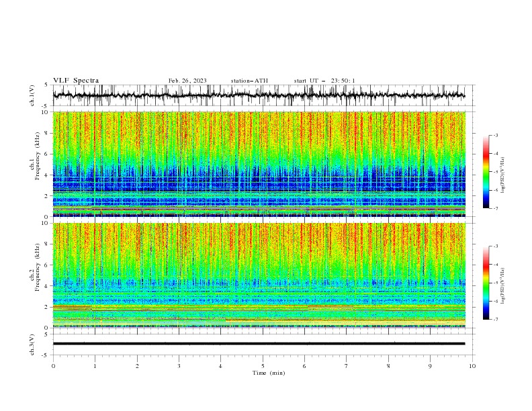Click the ch.1 colorbar "log(PSD)(V²/Hz)" label

502,175
